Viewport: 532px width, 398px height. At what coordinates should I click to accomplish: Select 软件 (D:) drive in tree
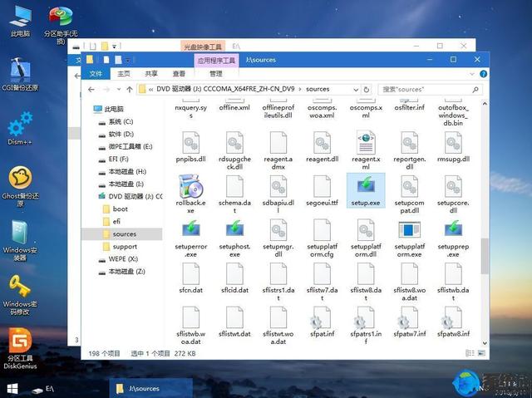pos(116,135)
